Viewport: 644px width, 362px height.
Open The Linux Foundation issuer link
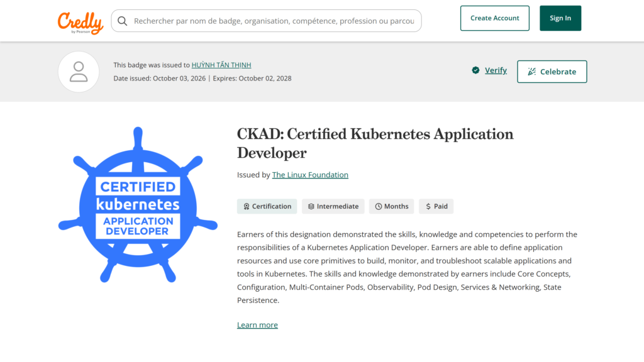pyautogui.click(x=310, y=175)
